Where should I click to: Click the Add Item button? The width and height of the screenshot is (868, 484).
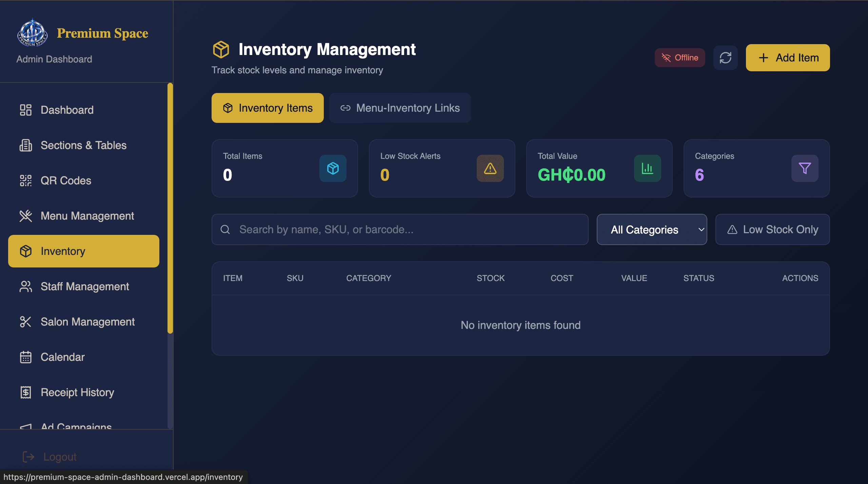[788, 58]
